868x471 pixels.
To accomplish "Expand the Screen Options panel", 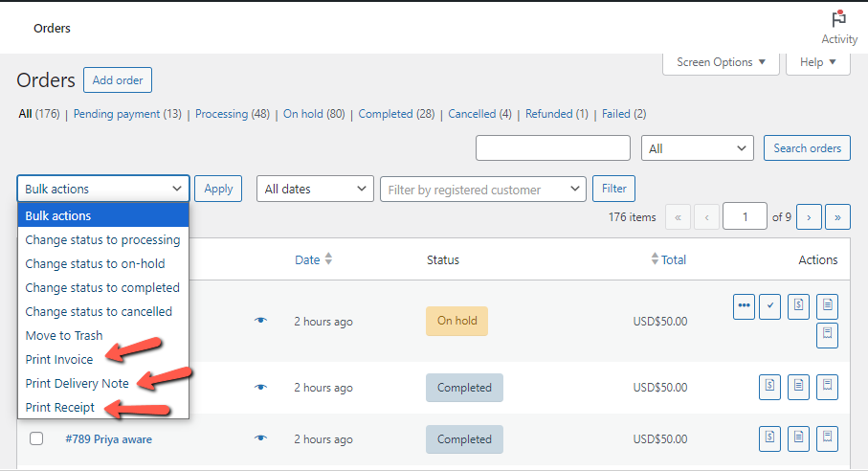I will pyautogui.click(x=721, y=63).
